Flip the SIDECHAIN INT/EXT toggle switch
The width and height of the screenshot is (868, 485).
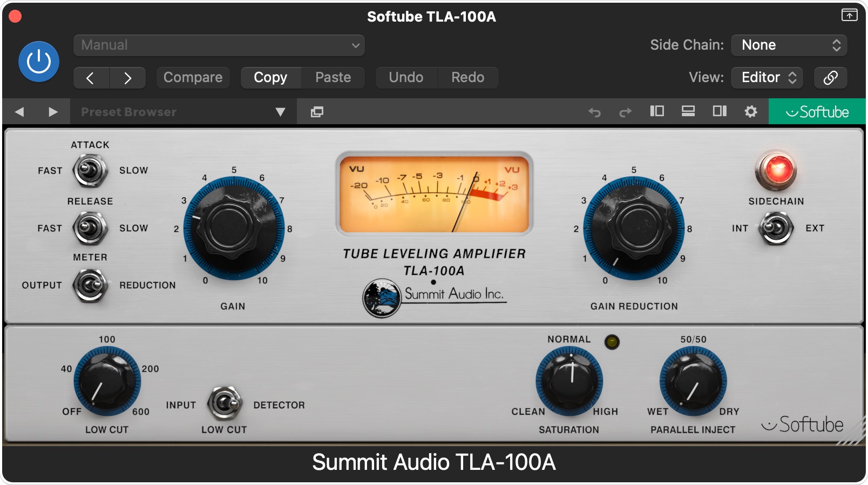pyautogui.click(x=776, y=228)
